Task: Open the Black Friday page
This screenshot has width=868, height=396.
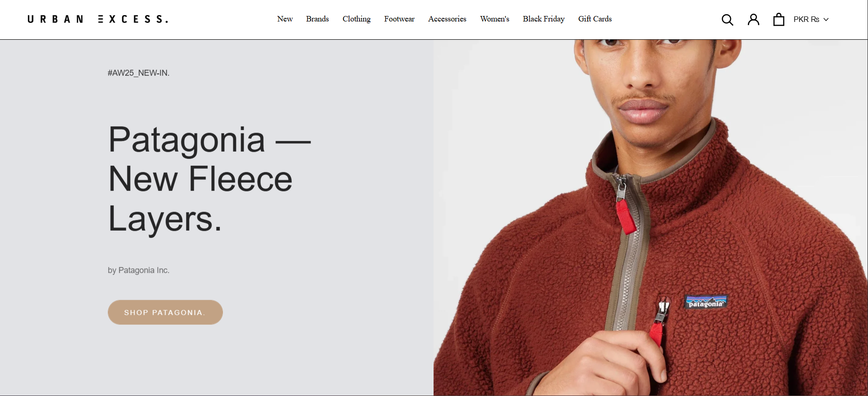Action: 544,19
